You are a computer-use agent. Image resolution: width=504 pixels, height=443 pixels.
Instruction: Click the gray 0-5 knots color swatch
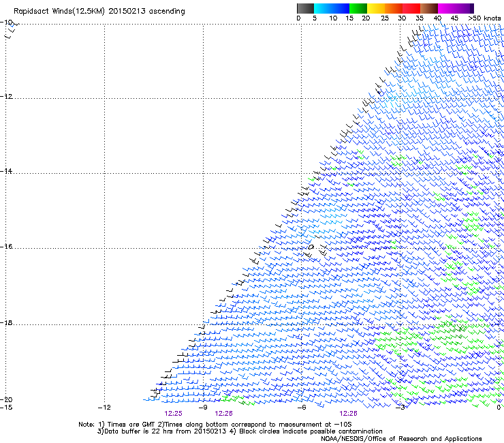tap(305, 8)
